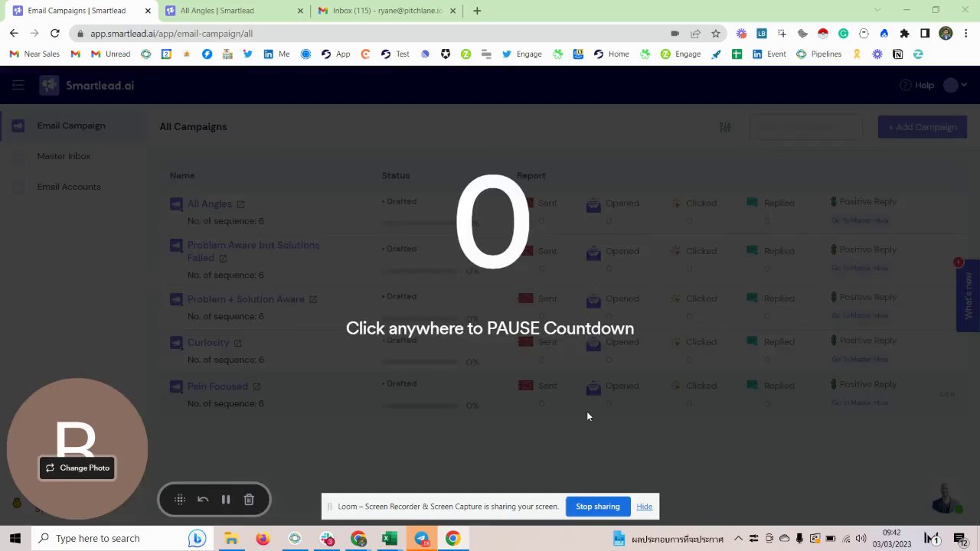Go back in browser history
This screenshot has width=980, height=551.
point(14,34)
